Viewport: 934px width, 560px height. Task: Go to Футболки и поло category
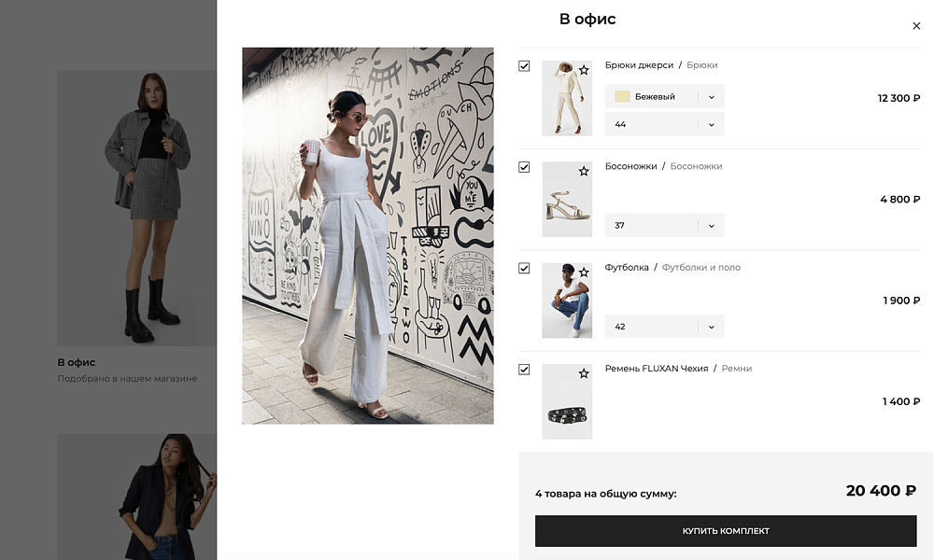coord(701,267)
